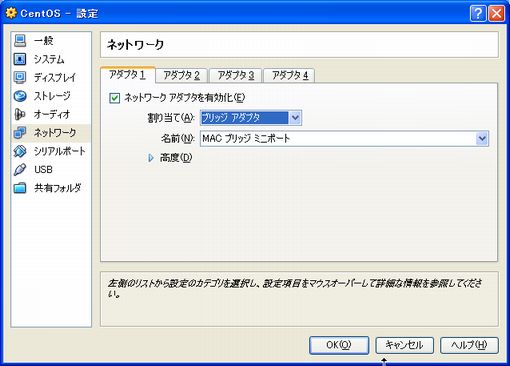The image size is (510, 366).
Task: Click the キャンセル button
Action: (404, 345)
